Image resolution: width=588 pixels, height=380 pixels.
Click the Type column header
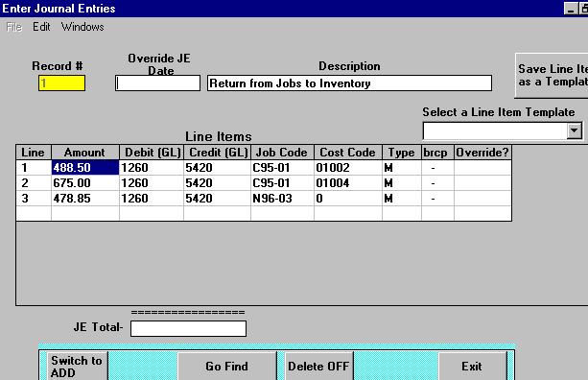coord(402,153)
